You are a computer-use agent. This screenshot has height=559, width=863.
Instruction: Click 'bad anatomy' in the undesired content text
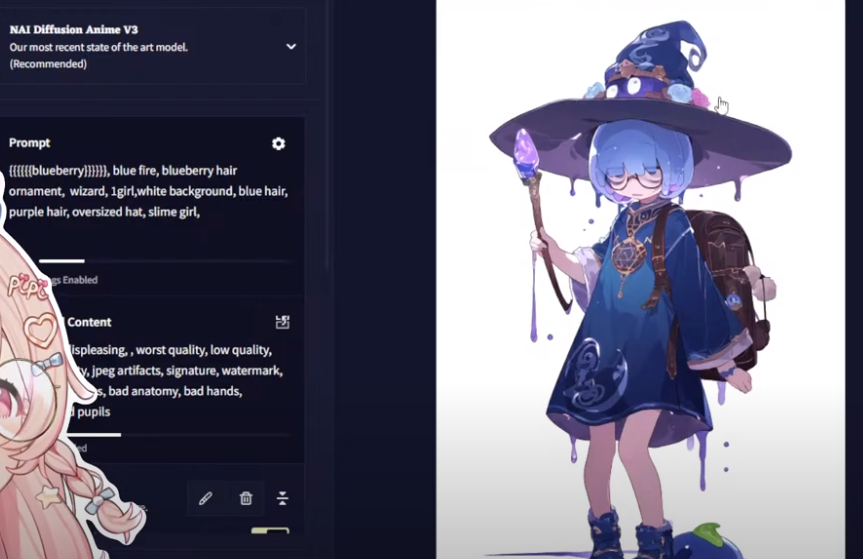[x=143, y=391]
